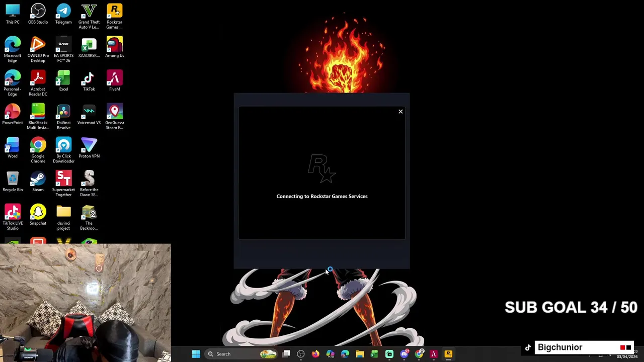The height and width of the screenshot is (362, 644).
Task: Switch to Excel in the taskbar
Action: 374,354
